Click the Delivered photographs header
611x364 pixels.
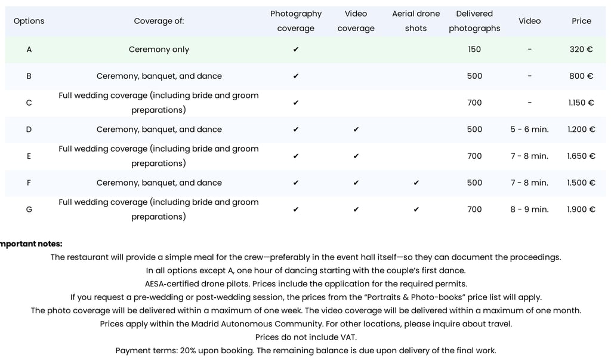click(474, 21)
